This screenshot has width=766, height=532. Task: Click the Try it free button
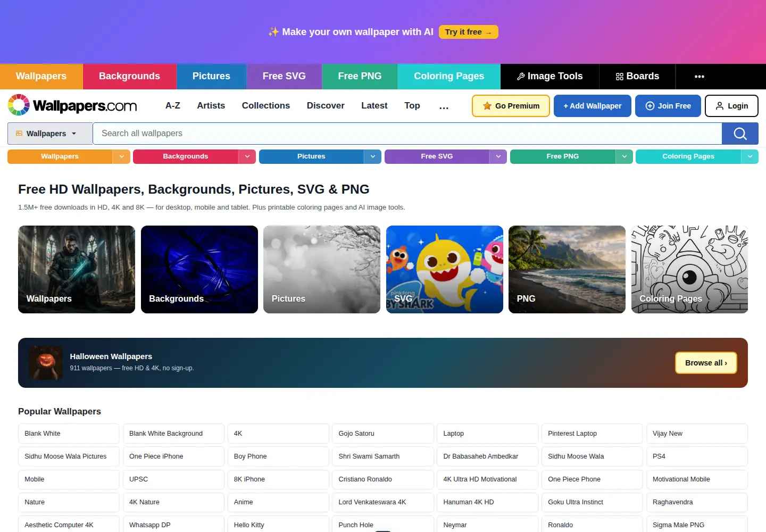pos(469,32)
